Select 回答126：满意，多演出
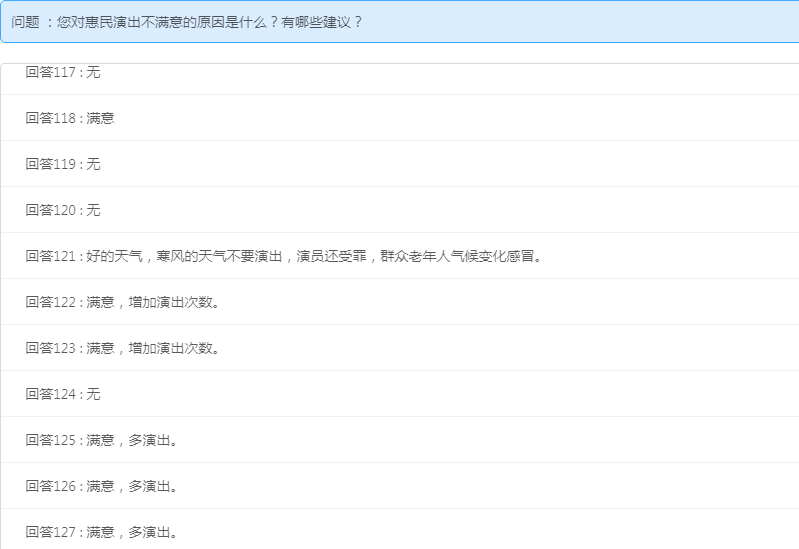Image resolution: width=799 pixels, height=549 pixels. pos(400,486)
